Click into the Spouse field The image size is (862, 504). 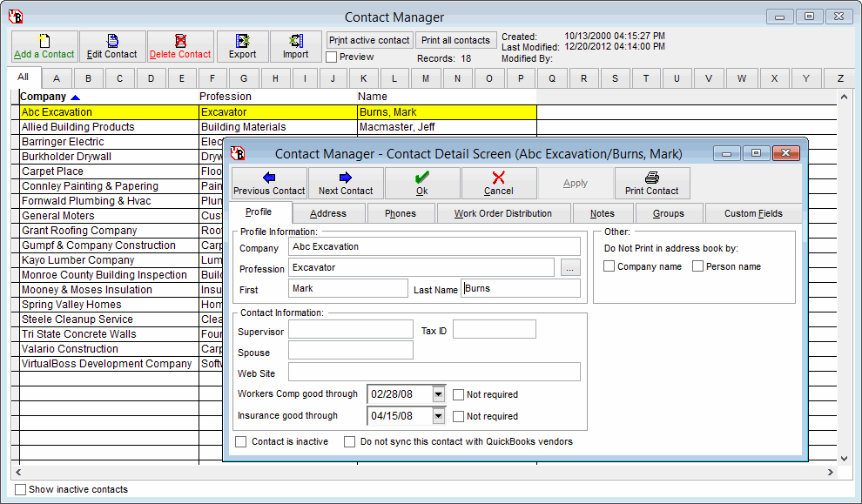pos(351,350)
